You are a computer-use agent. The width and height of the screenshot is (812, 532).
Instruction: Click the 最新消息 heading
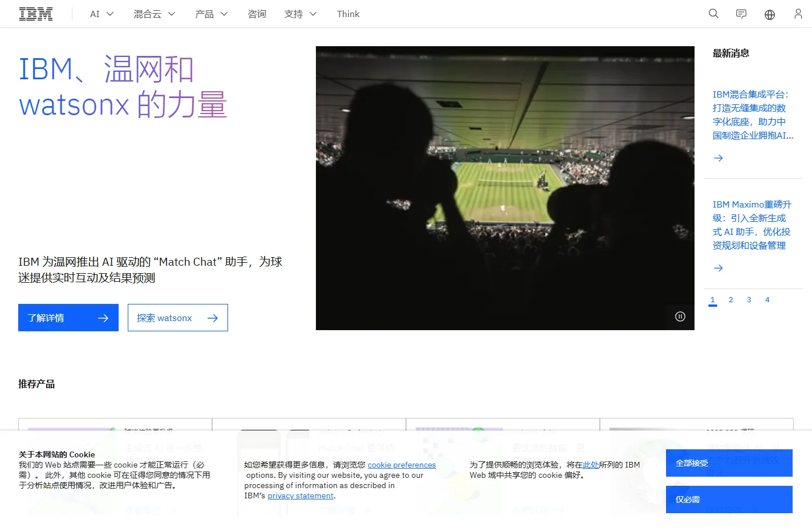(731, 53)
